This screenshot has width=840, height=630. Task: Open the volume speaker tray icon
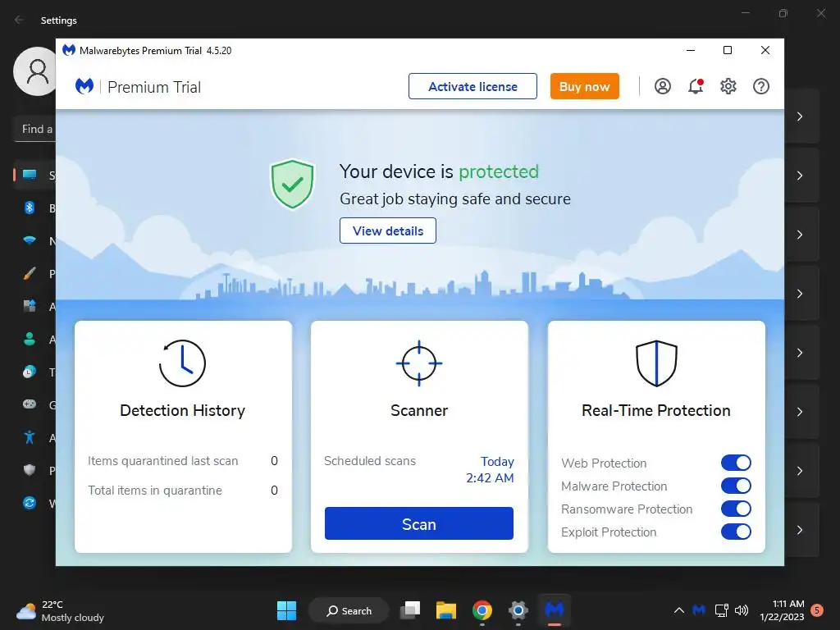[742, 610]
